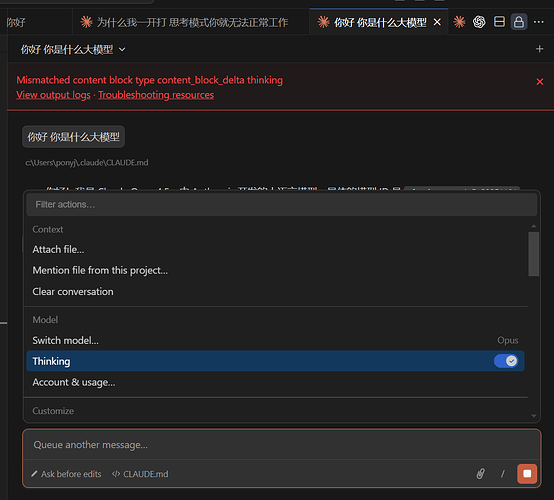Toggle the Thinking switch off
Image resolution: width=554 pixels, height=500 pixels.
[506, 361]
